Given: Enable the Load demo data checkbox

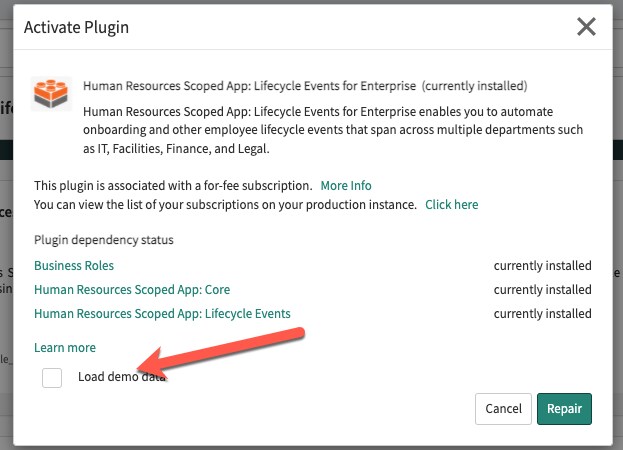Looking at the screenshot, I should 52,377.
